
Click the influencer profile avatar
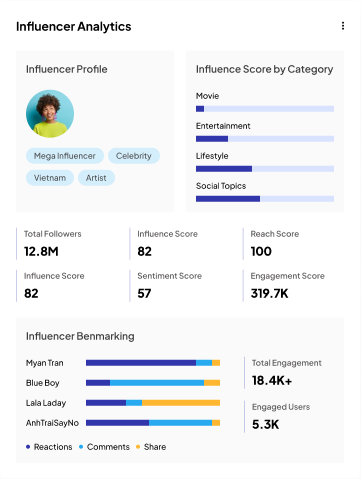[50, 114]
